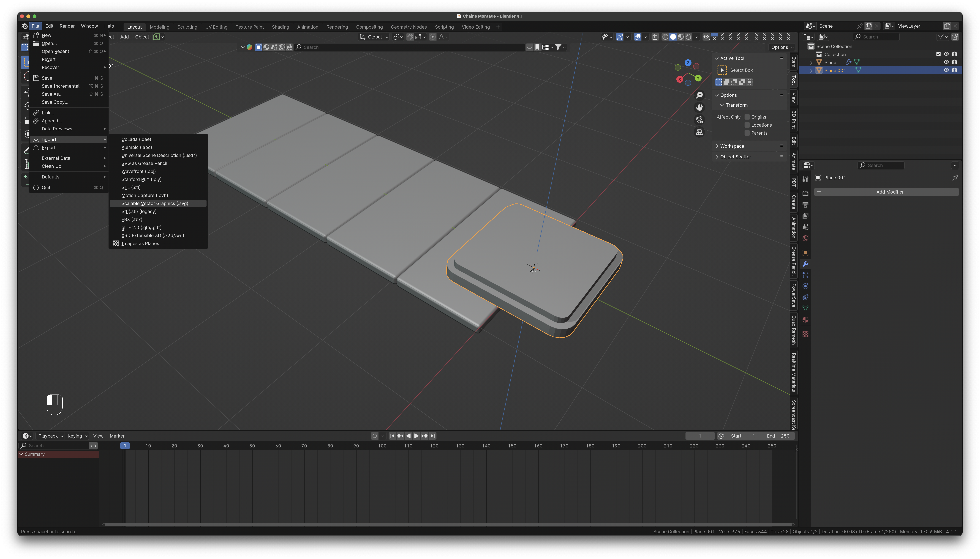Click the End frame 250 field

[x=778, y=436]
